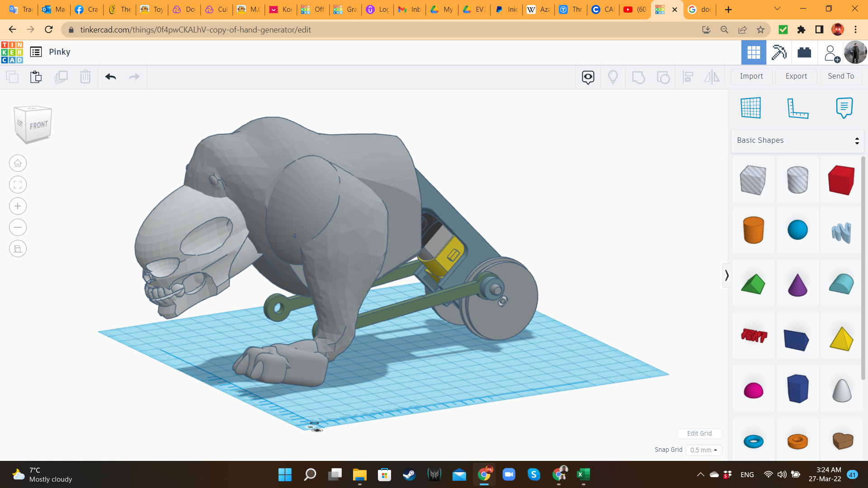This screenshot has height=488, width=868.
Task: Switch to Bricks mode icon
Action: 804,52
